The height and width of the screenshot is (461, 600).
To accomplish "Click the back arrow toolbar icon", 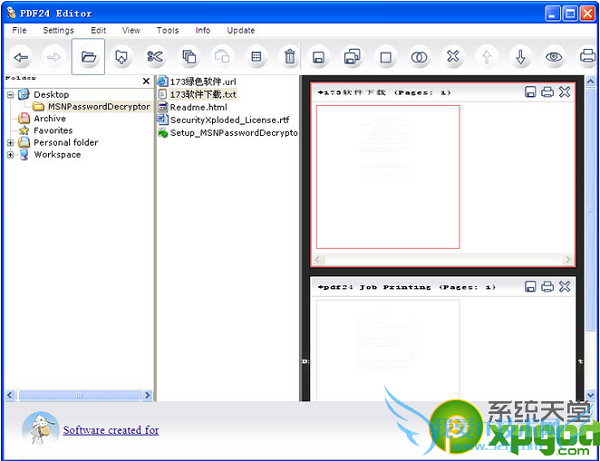I will tap(20, 57).
